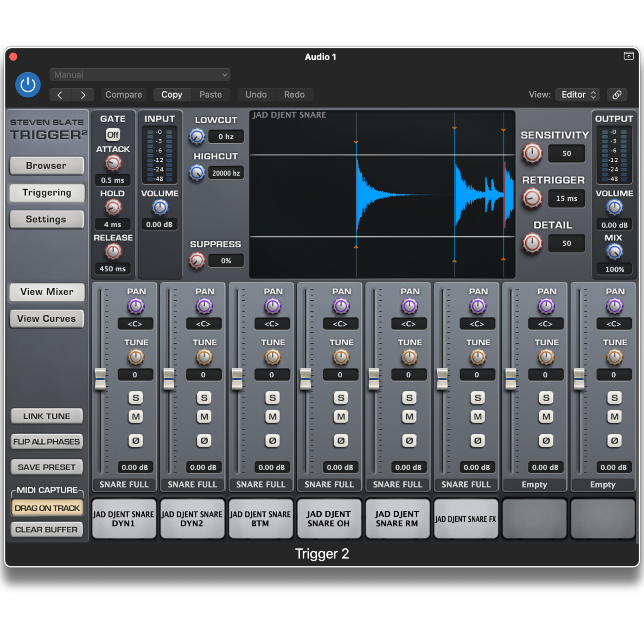
Task: Click the SUPPRESS knob
Action: pyautogui.click(x=197, y=261)
